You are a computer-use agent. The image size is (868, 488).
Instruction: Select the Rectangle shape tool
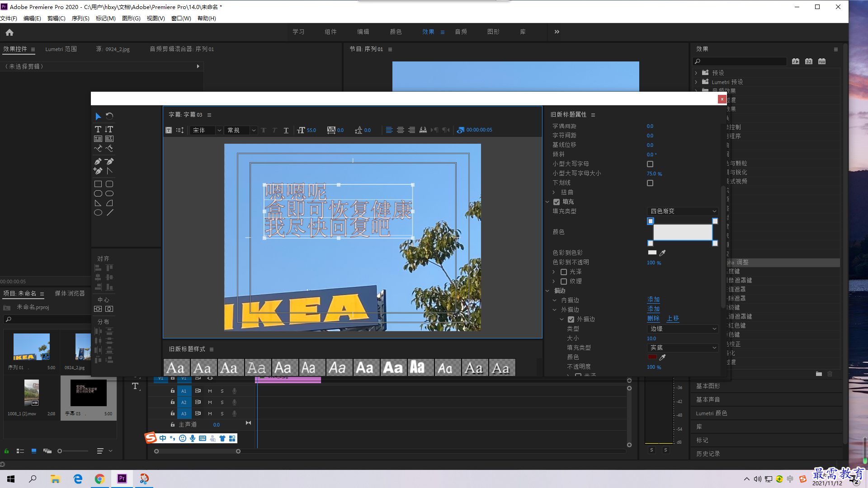tap(98, 184)
